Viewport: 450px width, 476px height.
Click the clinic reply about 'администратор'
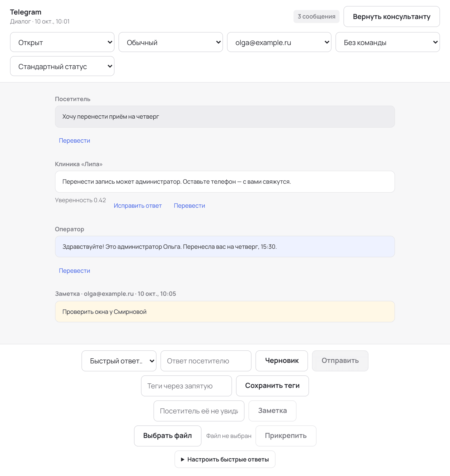[225, 182]
